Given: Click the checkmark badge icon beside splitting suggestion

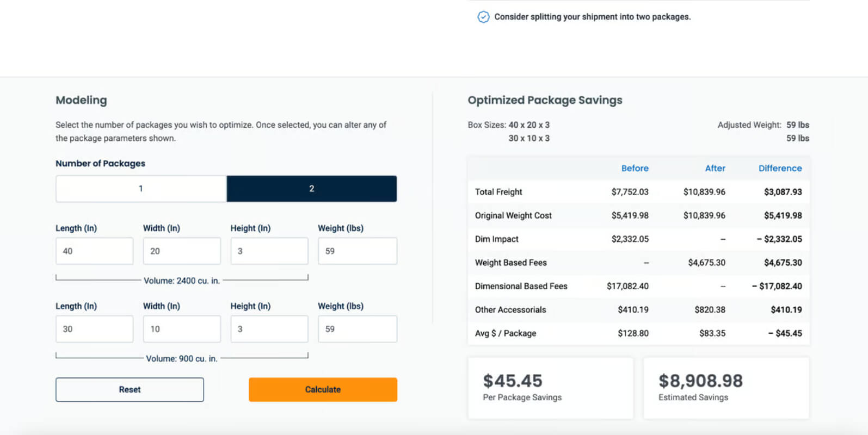Looking at the screenshot, I should pos(483,17).
